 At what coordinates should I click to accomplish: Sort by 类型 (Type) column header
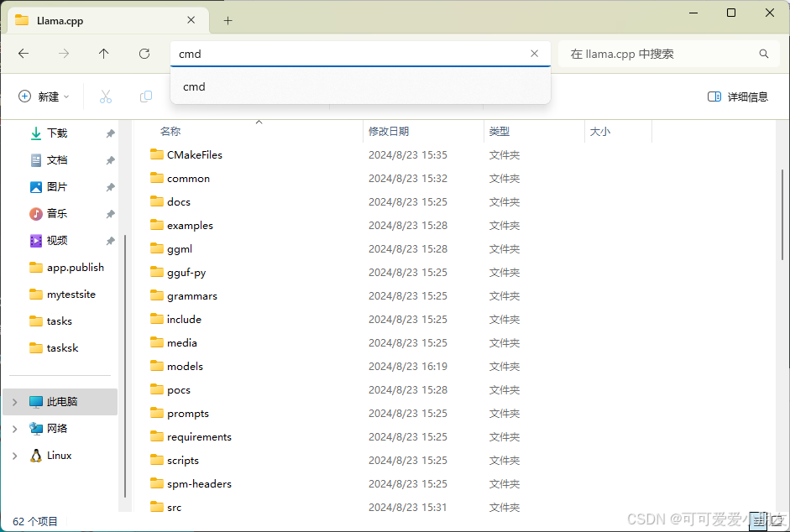point(500,132)
